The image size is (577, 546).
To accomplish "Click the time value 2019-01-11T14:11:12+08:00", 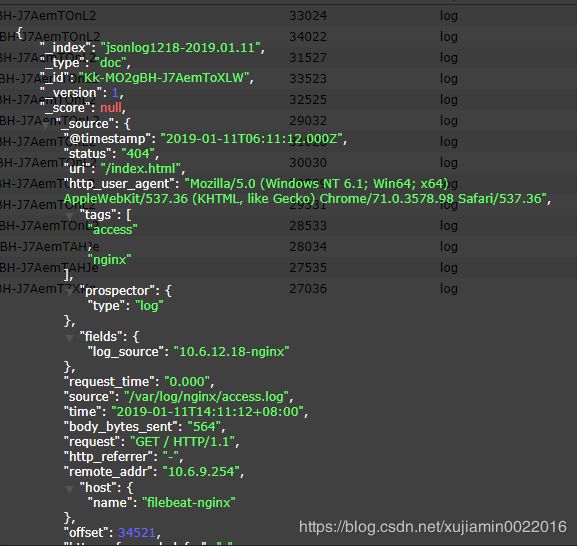I will 208,412.
